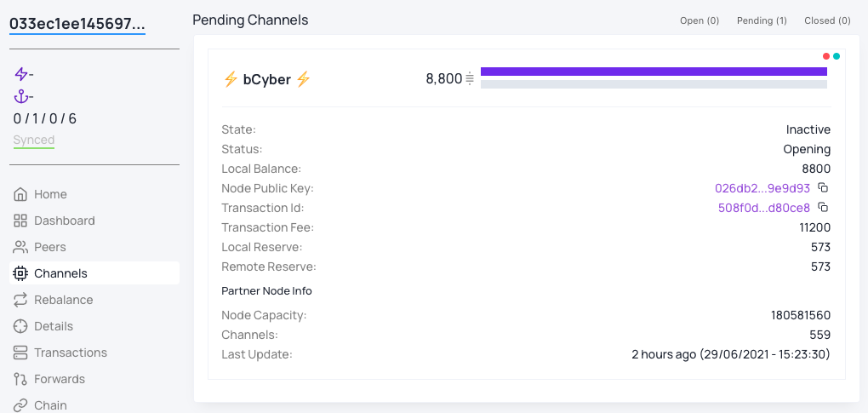Click the Details crosshair icon

tap(20, 326)
